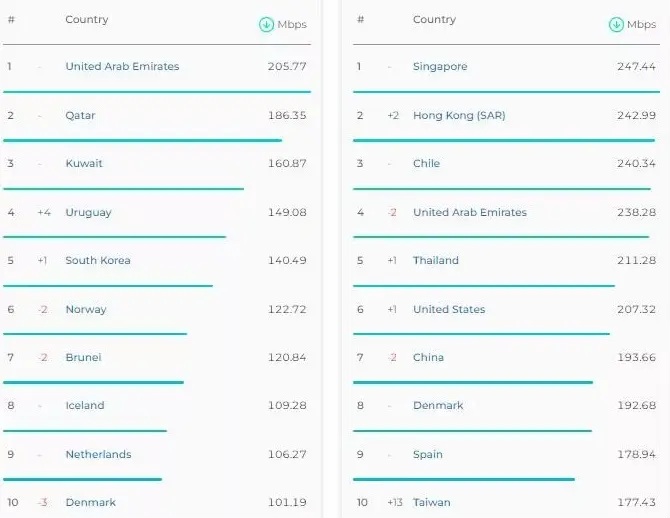Click the United Arab Emirates 205.77 bar

[157, 92]
